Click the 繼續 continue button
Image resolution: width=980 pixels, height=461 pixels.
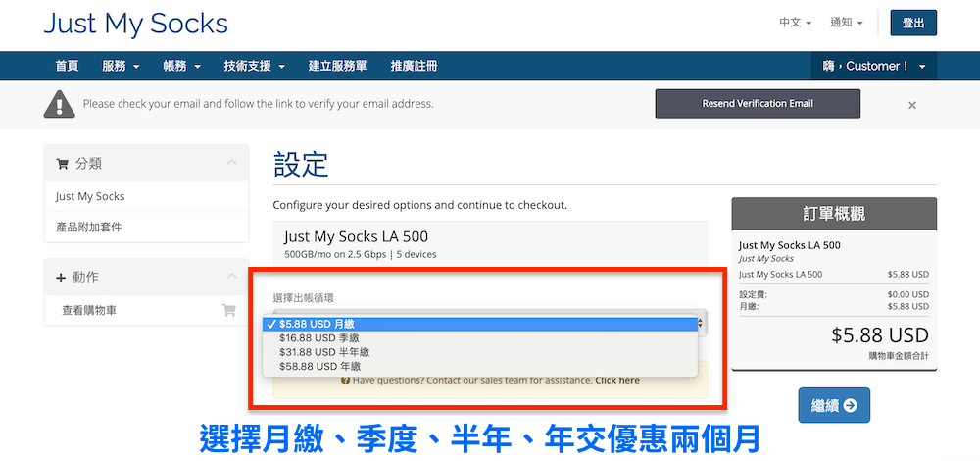tap(834, 405)
